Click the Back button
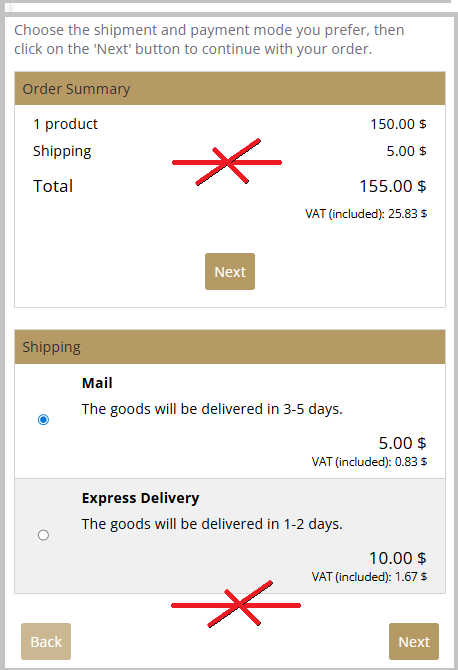This screenshot has width=458, height=670. coord(46,642)
